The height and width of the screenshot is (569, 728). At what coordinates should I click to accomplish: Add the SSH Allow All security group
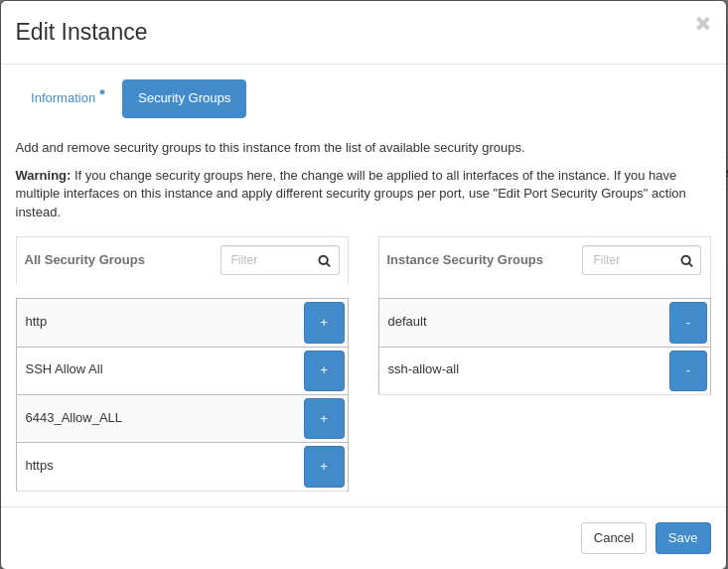pyautogui.click(x=324, y=370)
